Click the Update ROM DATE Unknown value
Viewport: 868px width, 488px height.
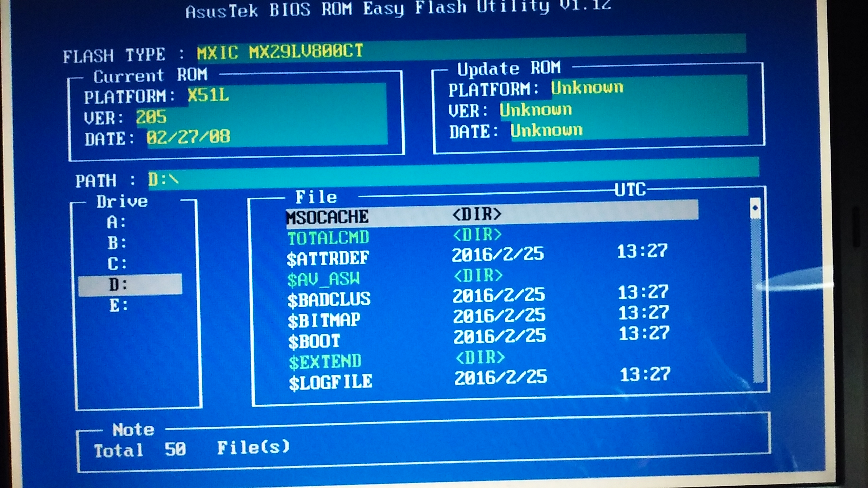click(547, 130)
